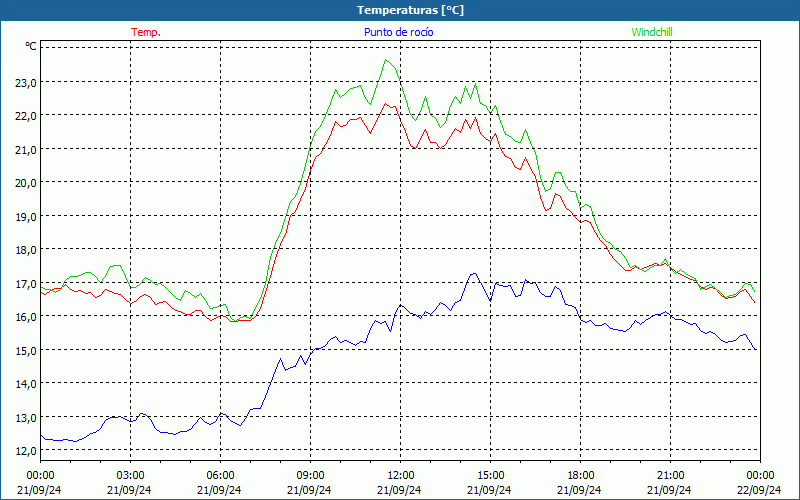
Task: Click the '18,0' y-axis value
Action: pos(26,250)
